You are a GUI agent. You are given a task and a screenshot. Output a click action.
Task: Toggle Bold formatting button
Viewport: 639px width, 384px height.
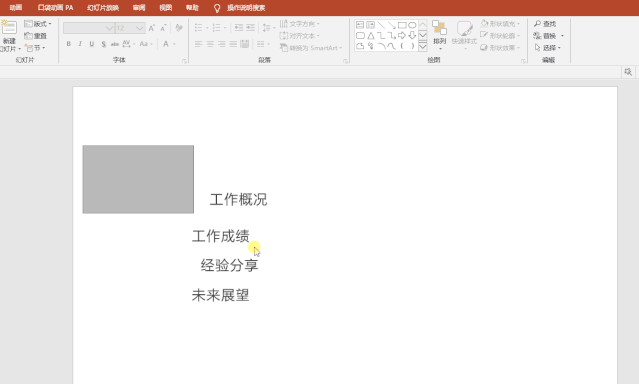pyautogui.click(x=68, y=44)
